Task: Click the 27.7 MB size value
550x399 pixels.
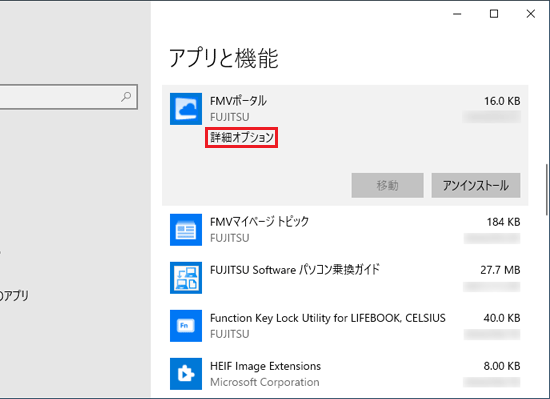Action: 500,270
